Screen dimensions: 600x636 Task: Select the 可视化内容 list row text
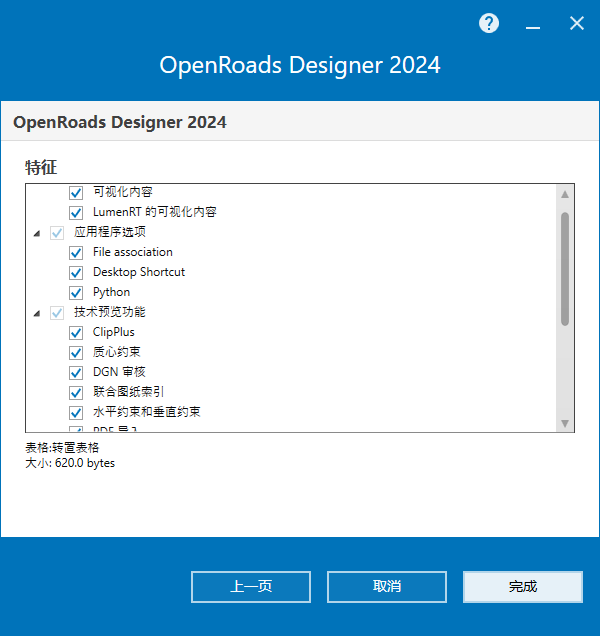[x=123, y=191]
